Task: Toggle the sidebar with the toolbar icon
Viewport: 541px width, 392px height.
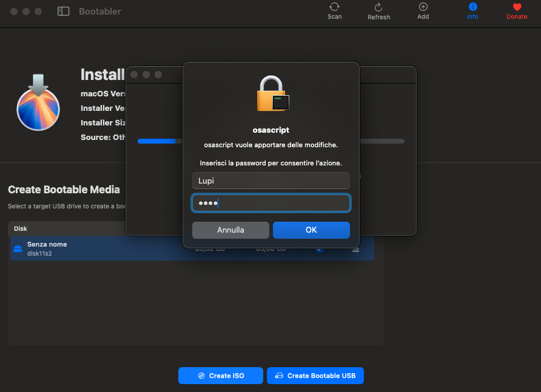Action: point(64,12)
